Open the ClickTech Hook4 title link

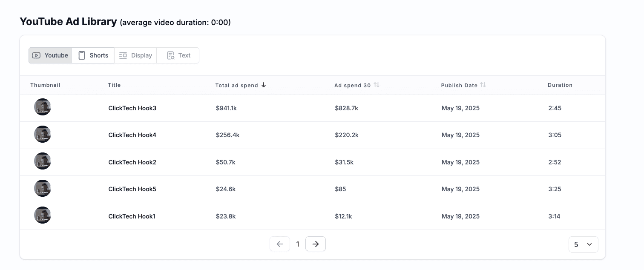[x=132, y=135]
